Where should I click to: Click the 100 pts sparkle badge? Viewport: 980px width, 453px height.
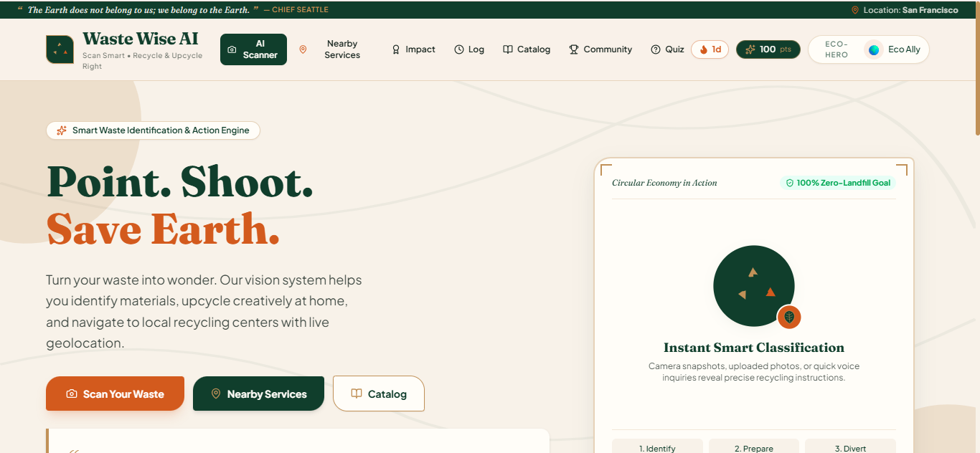(x=768, y=49)
